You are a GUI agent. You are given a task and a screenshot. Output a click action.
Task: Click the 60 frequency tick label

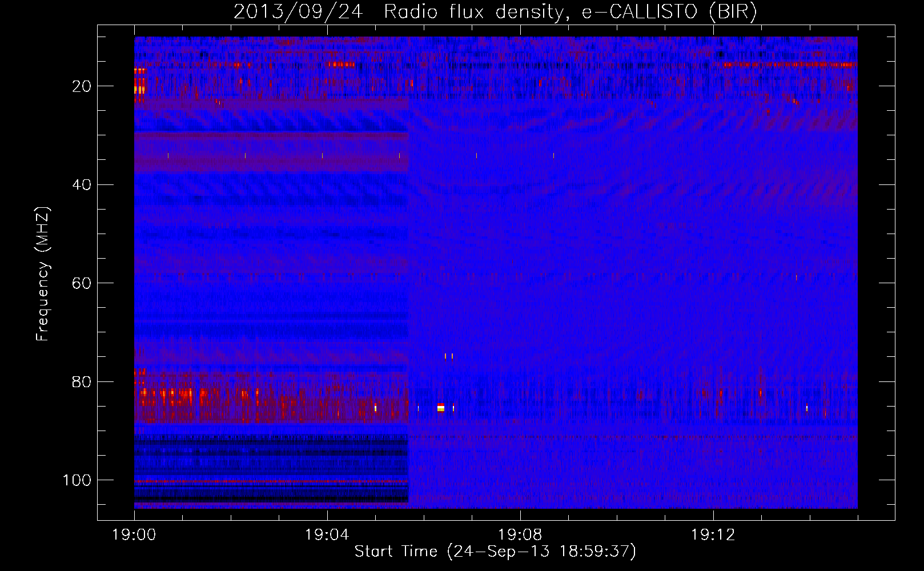pos(82,283)
